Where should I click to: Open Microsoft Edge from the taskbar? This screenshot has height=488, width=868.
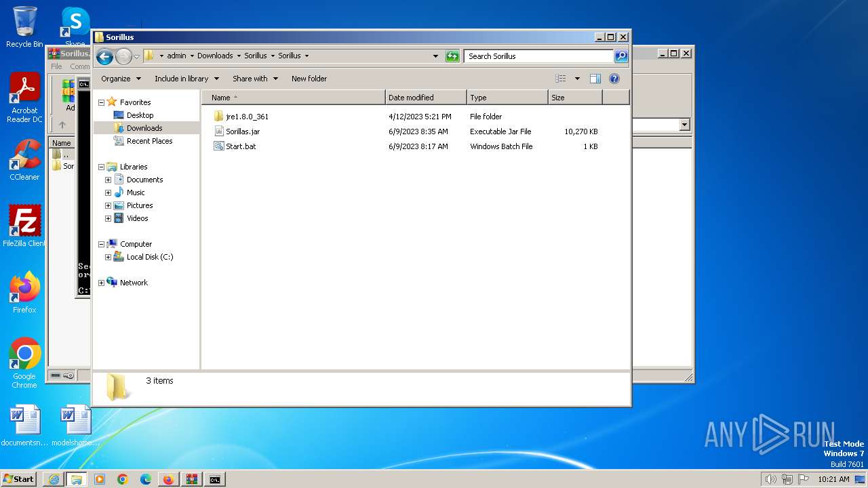[146, 479]
